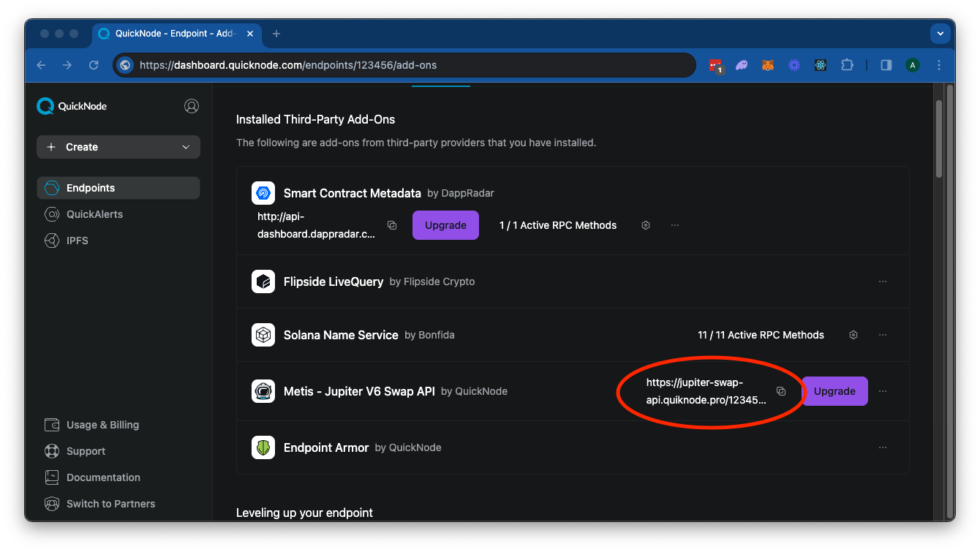Click the Flipside LiveQuery title

click(x=333, y=281)
